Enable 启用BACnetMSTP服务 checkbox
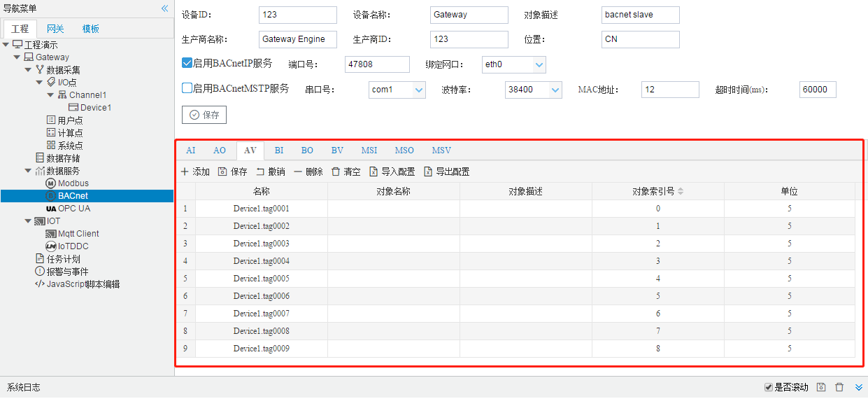The width and height of the screenshot is (868, 413). point(187,88)
